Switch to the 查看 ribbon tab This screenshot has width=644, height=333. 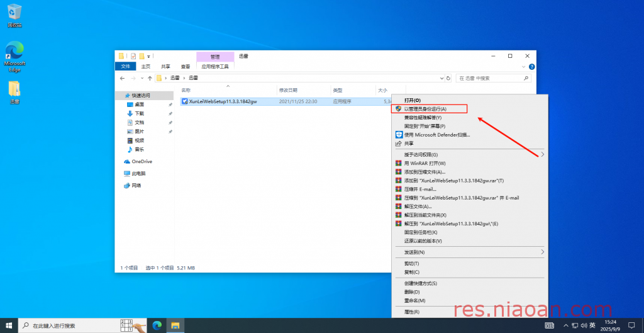tap(186, 66)
